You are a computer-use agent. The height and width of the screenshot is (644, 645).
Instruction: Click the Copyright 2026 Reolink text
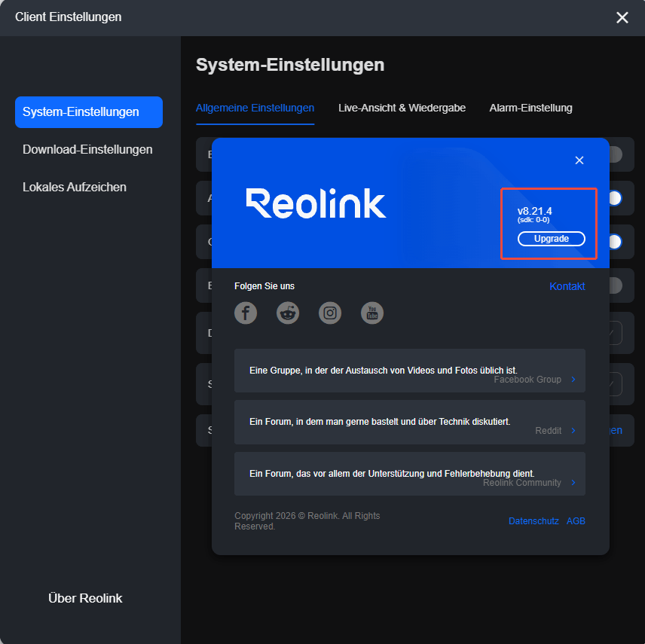(x=307, y=521)
